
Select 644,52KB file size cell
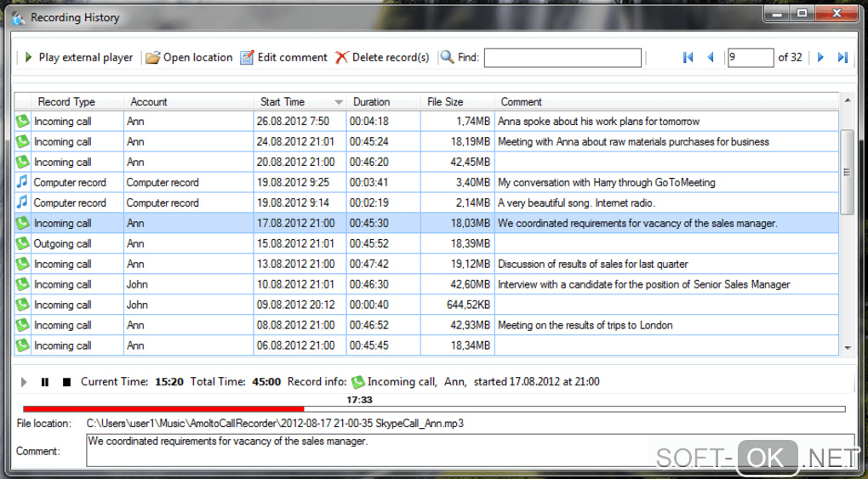(457, 305)
